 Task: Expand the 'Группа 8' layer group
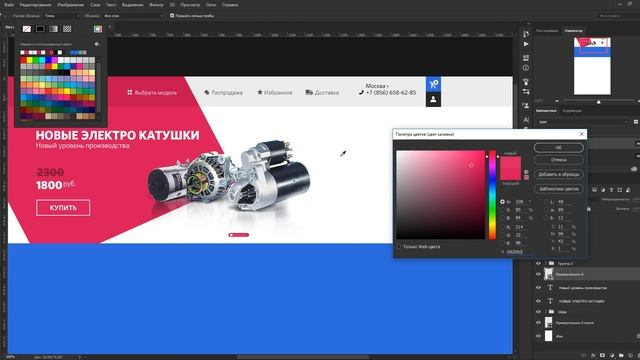pos(545,264)
